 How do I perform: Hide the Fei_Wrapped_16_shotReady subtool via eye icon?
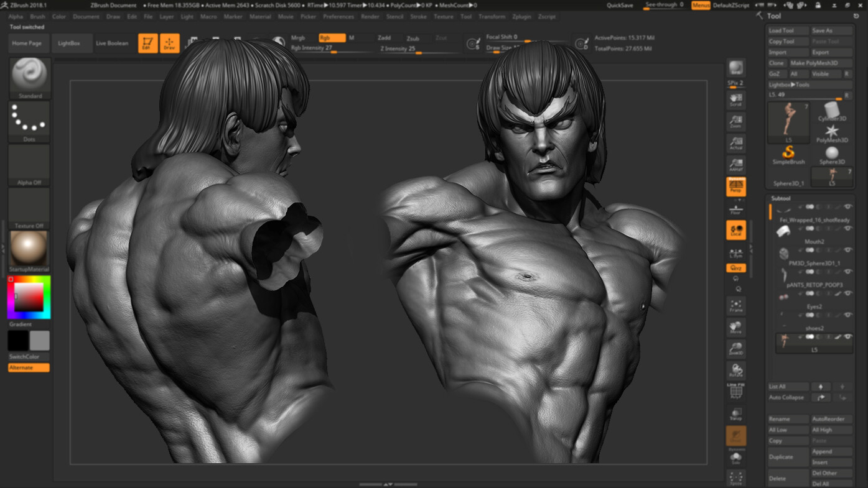pos(847,207)
